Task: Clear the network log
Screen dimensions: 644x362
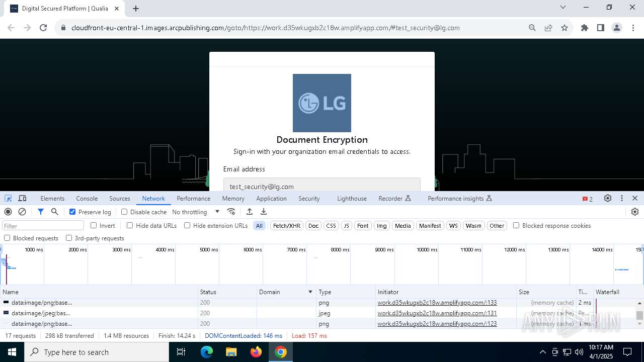Action: [22, 212]
